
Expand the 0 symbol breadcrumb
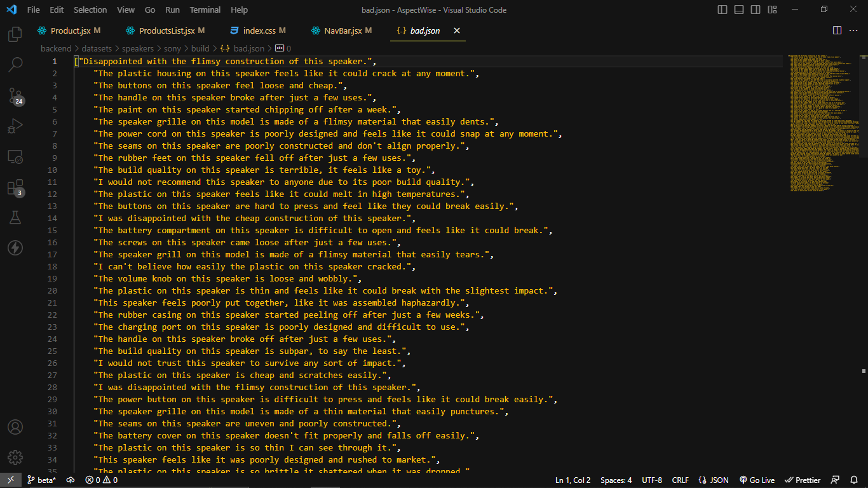[x=283, y=48]
